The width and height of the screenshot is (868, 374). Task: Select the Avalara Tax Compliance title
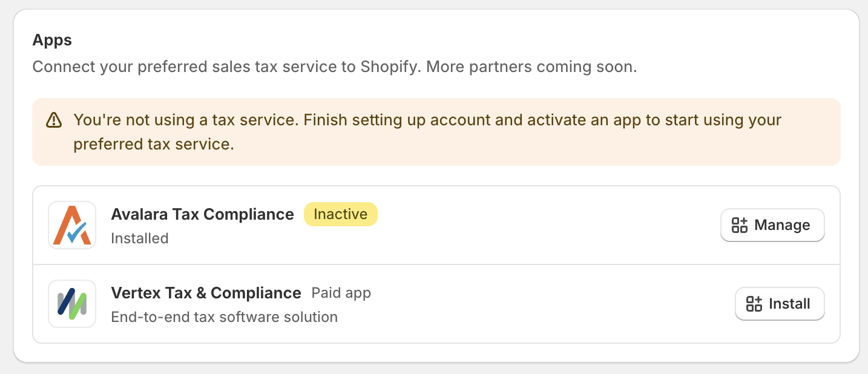point(202,214)
